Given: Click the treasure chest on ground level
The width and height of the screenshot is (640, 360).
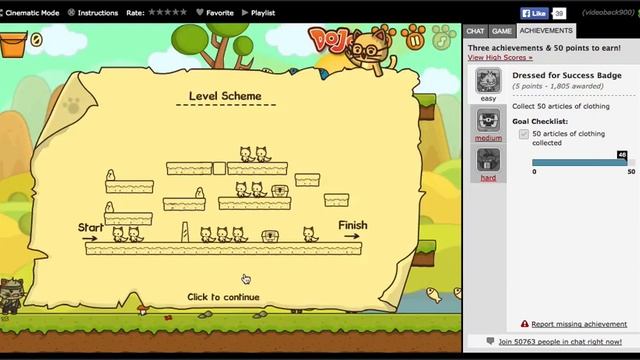Looking at the screenshot, I should tap(270, 236).
